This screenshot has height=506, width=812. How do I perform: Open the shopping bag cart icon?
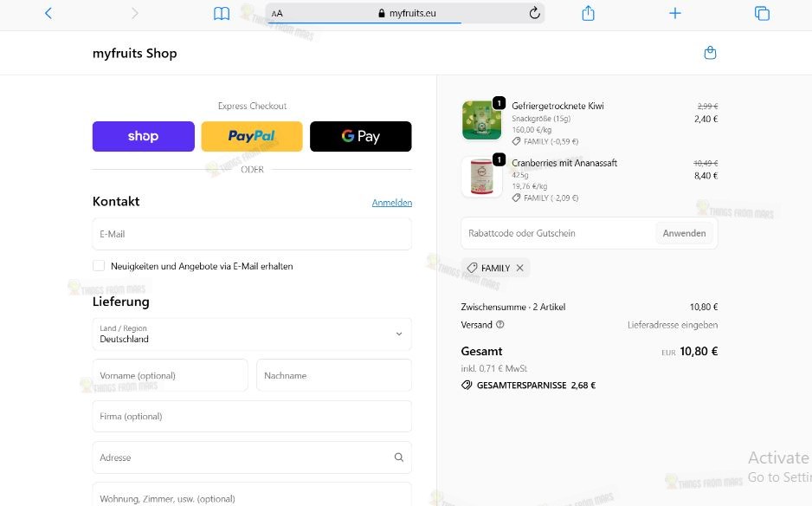710,52
